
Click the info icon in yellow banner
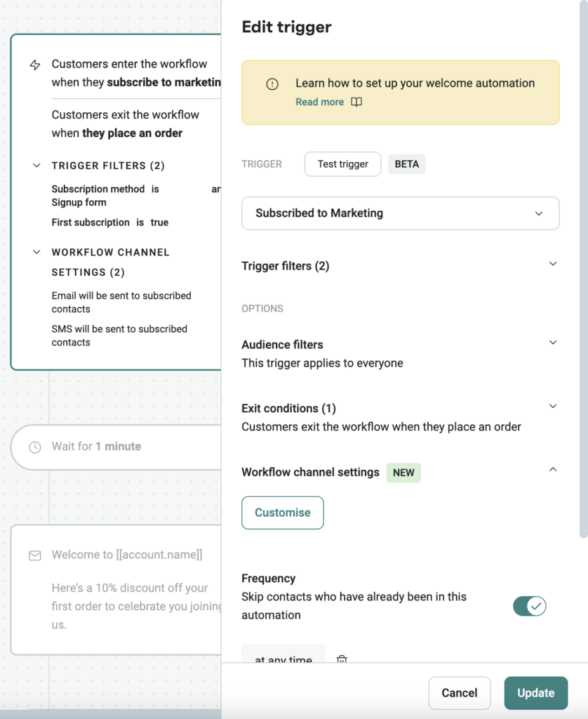point(272,84)
